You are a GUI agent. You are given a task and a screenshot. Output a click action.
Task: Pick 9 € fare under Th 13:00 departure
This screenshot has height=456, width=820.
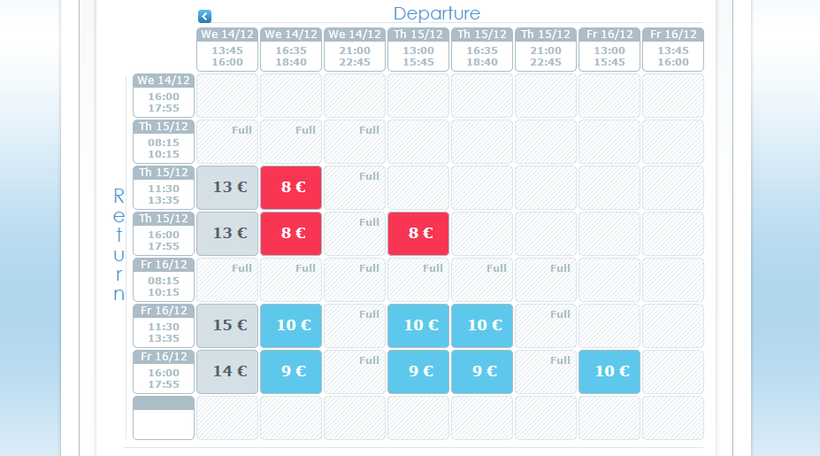coord(418,371)
